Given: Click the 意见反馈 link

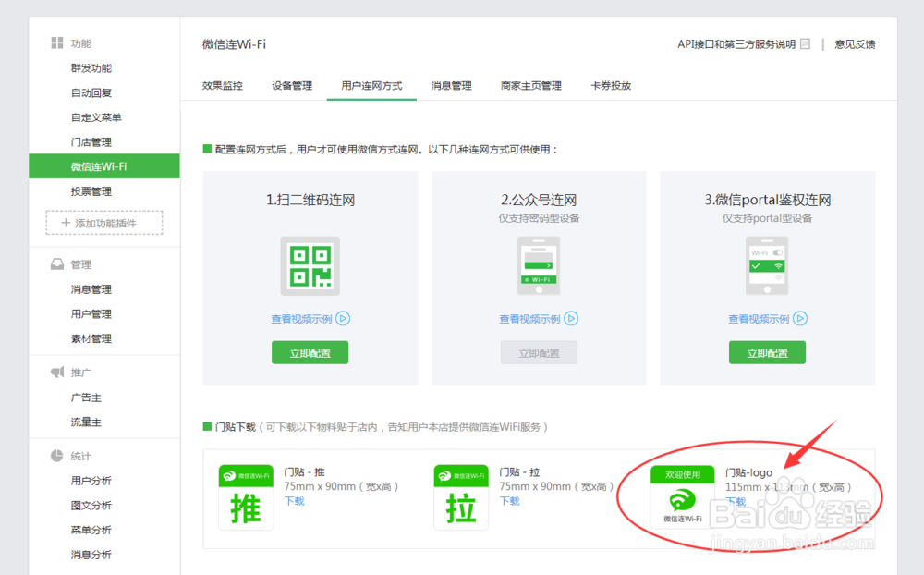Looking at the screenshot, I should 855,44.
